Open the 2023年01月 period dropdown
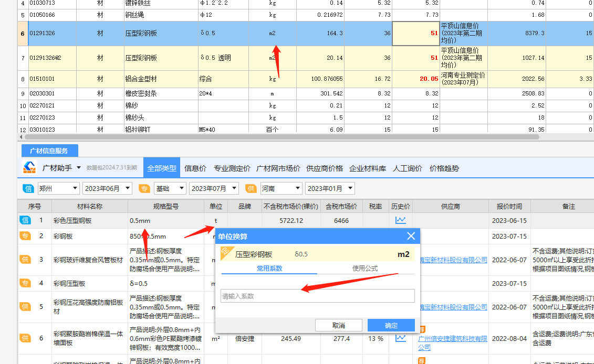The image size is (594, 364). [330, 188]
